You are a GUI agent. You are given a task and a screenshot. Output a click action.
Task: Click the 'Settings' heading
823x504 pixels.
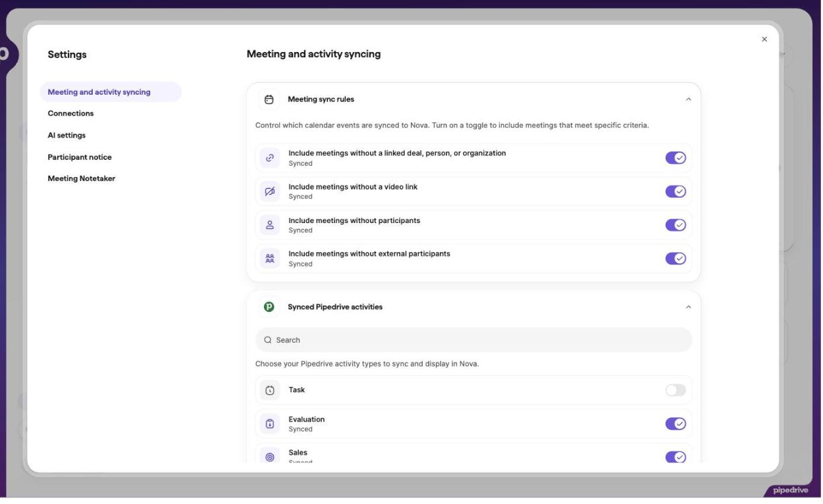(67, 55)
